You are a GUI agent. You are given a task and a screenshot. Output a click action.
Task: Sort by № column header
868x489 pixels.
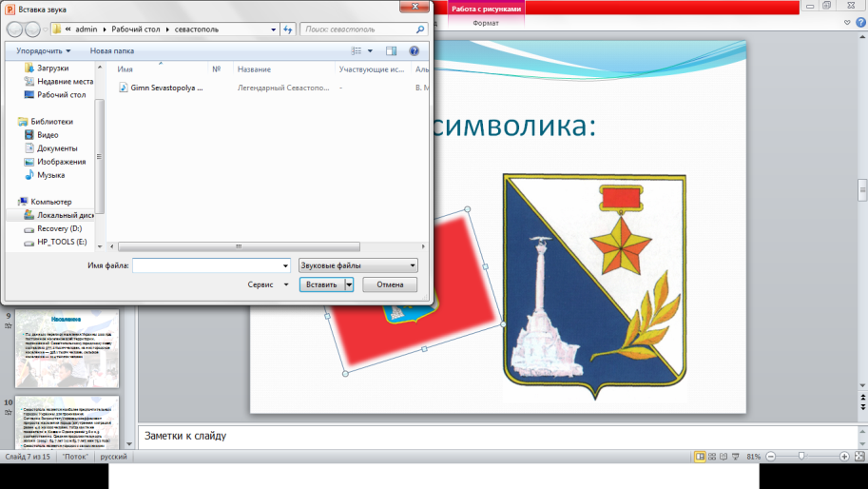221,69
